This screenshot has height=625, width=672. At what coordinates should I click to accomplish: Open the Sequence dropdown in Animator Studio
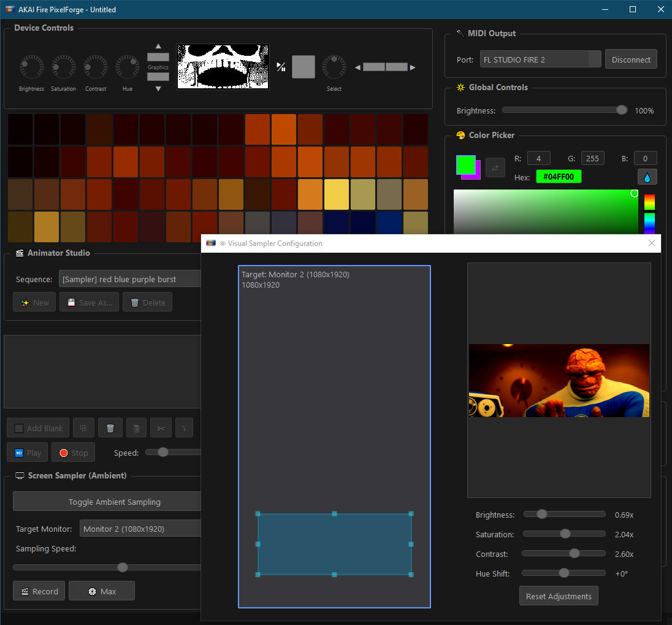[x=129, y=279]
